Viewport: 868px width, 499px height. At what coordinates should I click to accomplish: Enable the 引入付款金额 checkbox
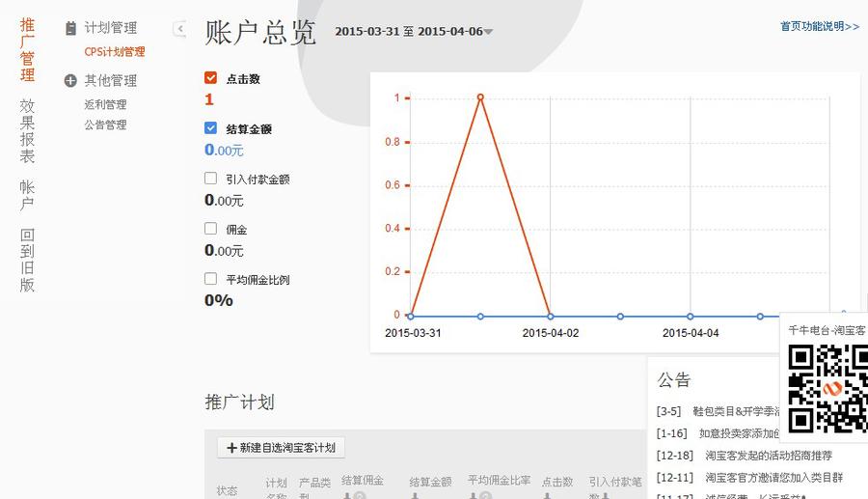tap(211, 179)
